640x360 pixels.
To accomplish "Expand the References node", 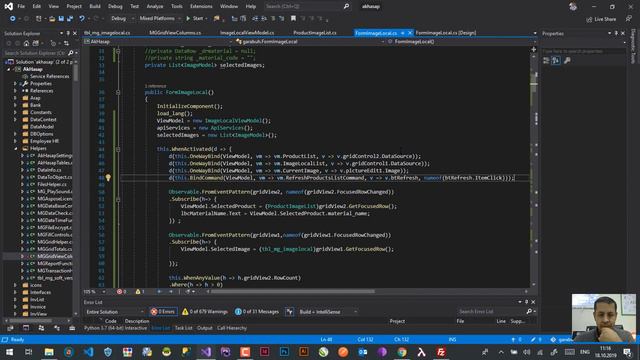I will click(16, 91).
